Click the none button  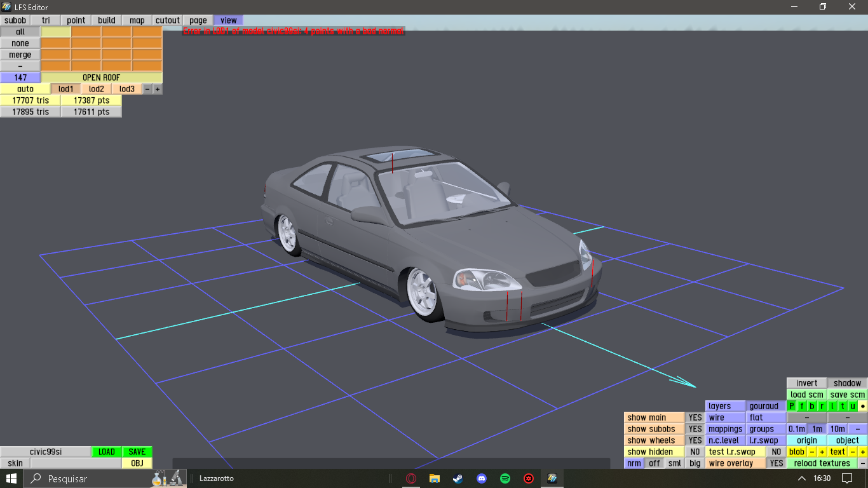(x=20, y=43)
